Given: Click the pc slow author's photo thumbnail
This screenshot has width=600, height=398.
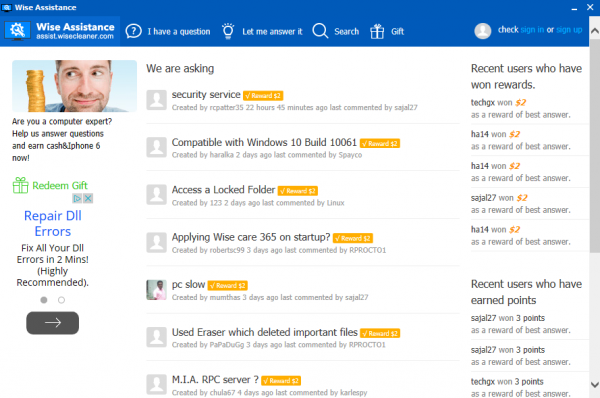Looking at the screenshot, I should tap(156, 290).
